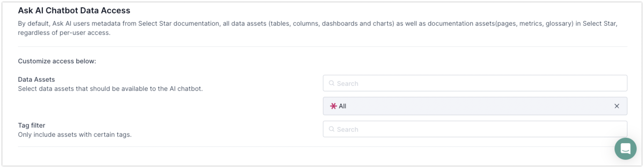Click magnifier icon in Tag filter search
Screen dimensions: 644x168
click(x=331, y=129)
